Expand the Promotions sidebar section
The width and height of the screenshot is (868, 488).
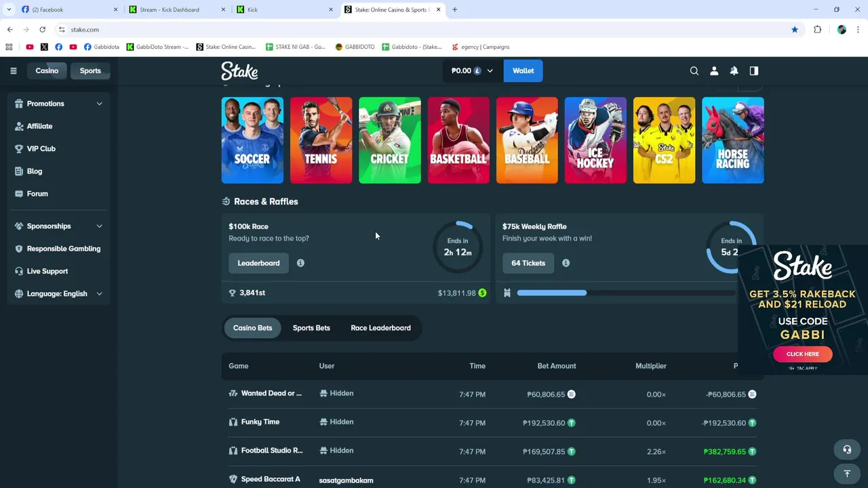click(x=99, y=104)
